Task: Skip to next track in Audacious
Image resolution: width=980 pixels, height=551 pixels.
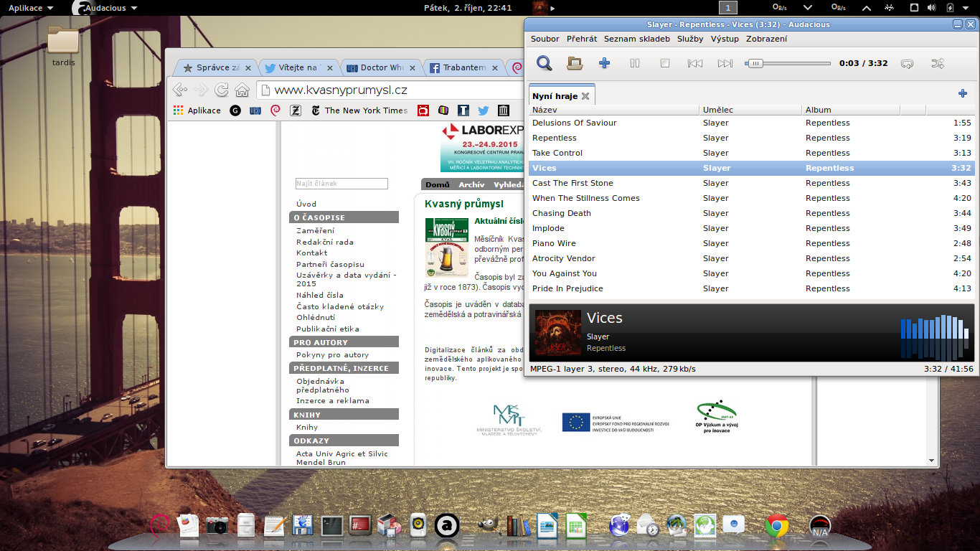Action: [725, 63]
